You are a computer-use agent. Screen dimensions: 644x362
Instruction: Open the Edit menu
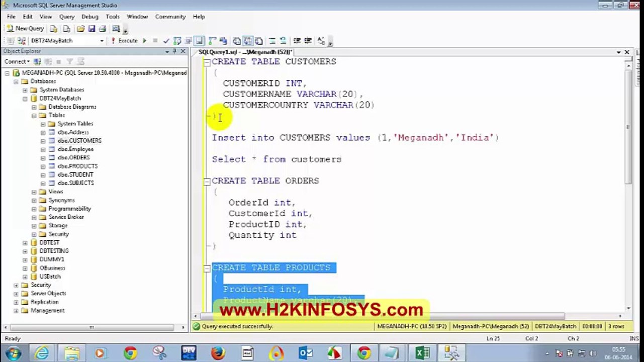click(x=28, y=17)
